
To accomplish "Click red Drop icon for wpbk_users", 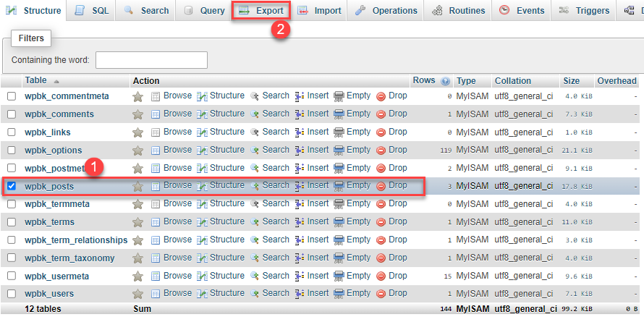I will 381,294.
